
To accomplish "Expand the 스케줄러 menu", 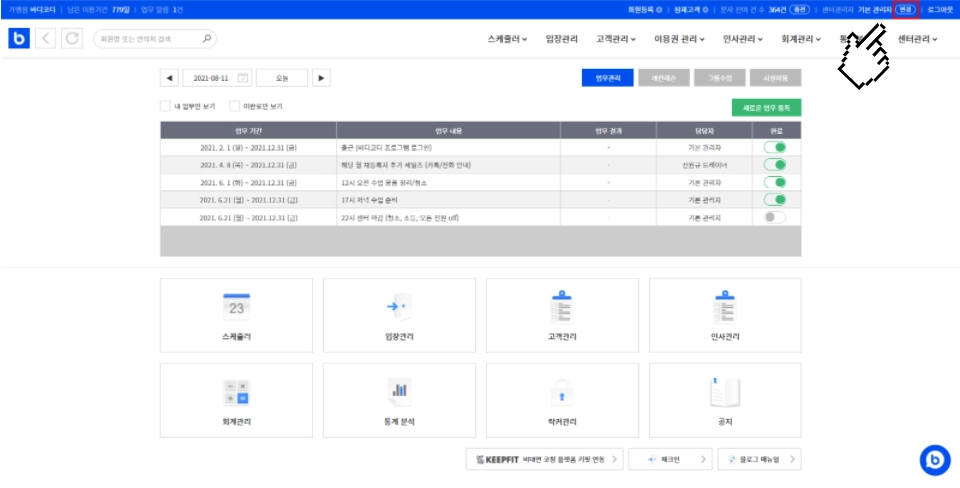I will [x=508, y=39].
